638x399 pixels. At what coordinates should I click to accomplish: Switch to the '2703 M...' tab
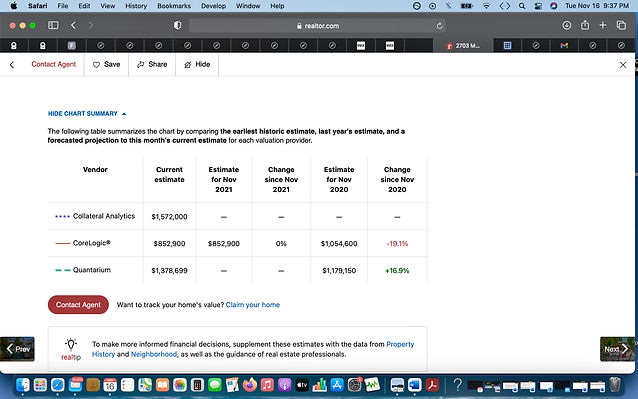463,46
